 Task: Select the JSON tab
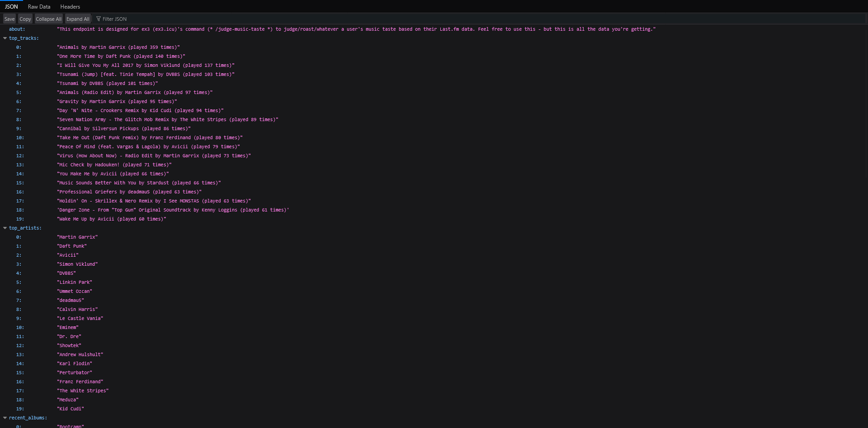tap(11, 7)
